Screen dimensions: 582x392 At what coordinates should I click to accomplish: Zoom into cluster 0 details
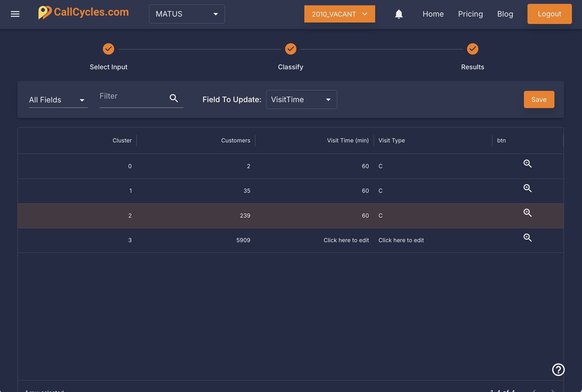coord(527,164)
